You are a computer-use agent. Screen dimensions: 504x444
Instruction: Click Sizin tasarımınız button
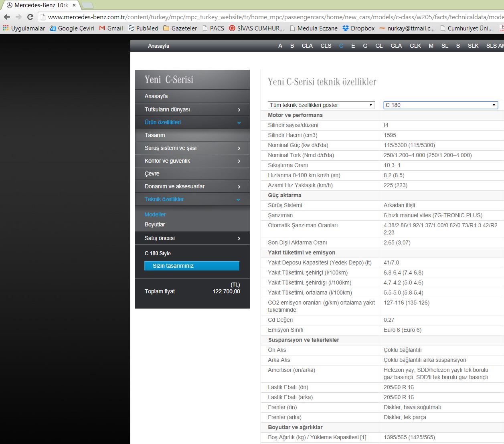[x=192, y=266]
